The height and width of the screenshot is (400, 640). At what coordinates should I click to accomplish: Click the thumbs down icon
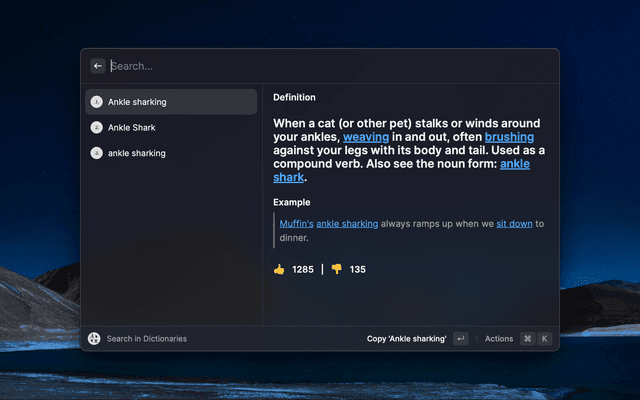point(337,269)
